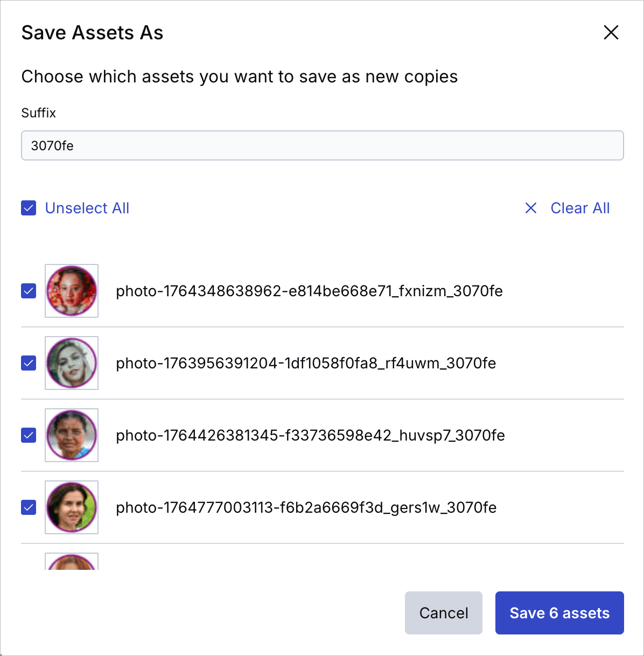
Task: Uncheck the rf4uwm_3070fe asset checkbox
Action: tap(29, 363)
